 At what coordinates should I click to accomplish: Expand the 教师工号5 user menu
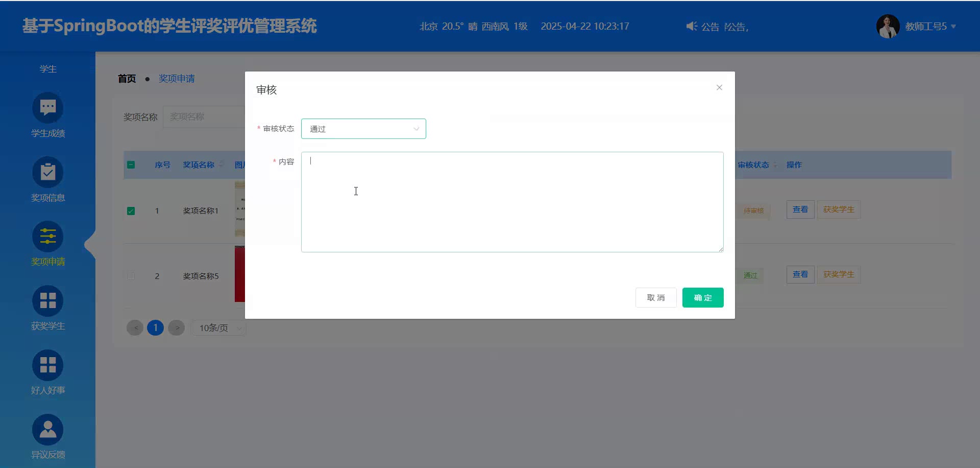pyautogui.click(x=930, y=26)
